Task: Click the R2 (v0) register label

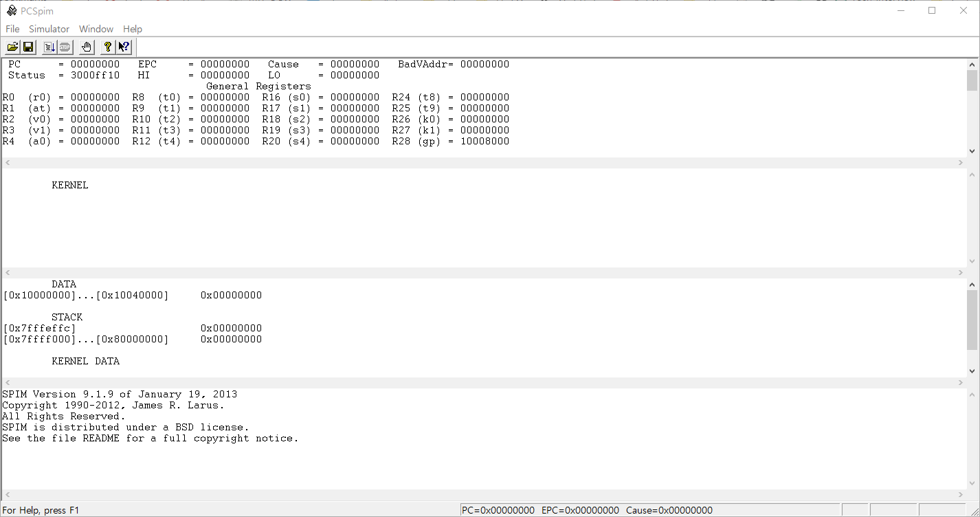Action: (x=27, y=119)
